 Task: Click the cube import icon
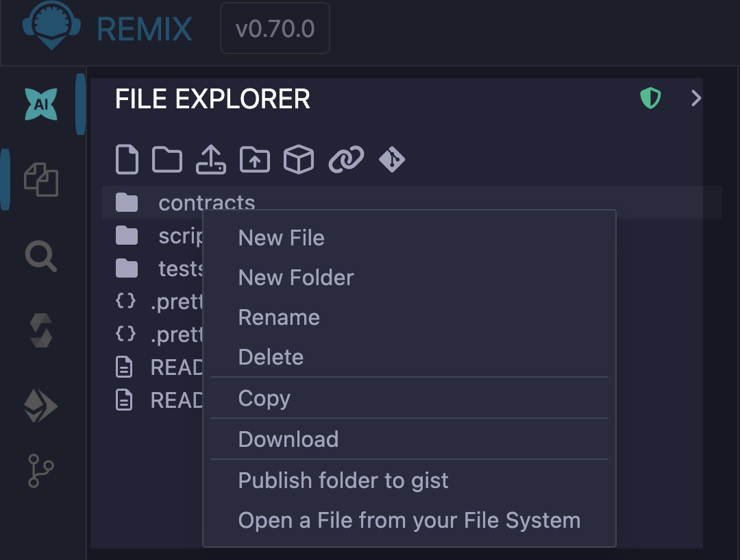tap(298, 160)
